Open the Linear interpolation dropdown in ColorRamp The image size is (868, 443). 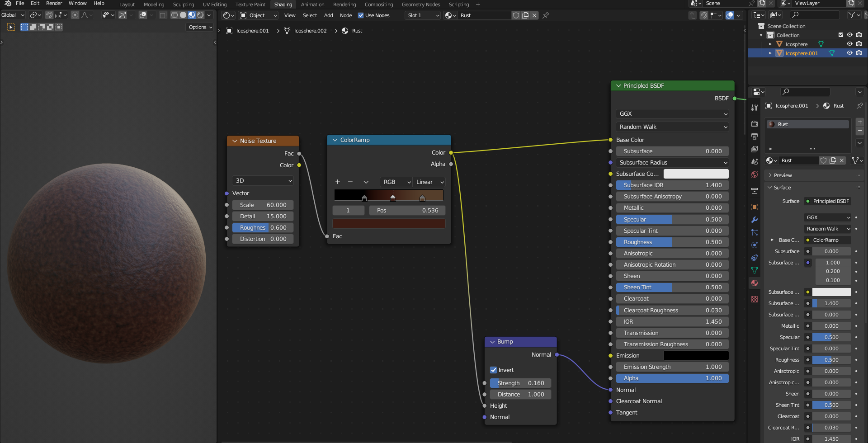[429, 182]
